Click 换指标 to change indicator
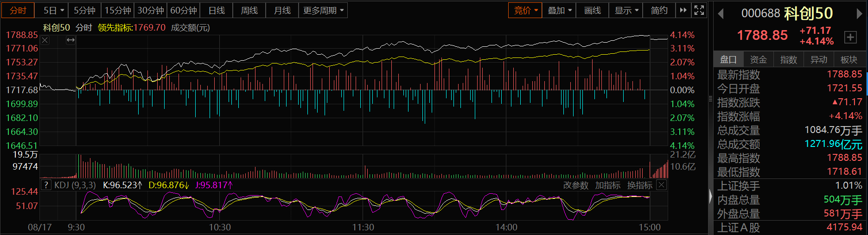 [640, 185]
